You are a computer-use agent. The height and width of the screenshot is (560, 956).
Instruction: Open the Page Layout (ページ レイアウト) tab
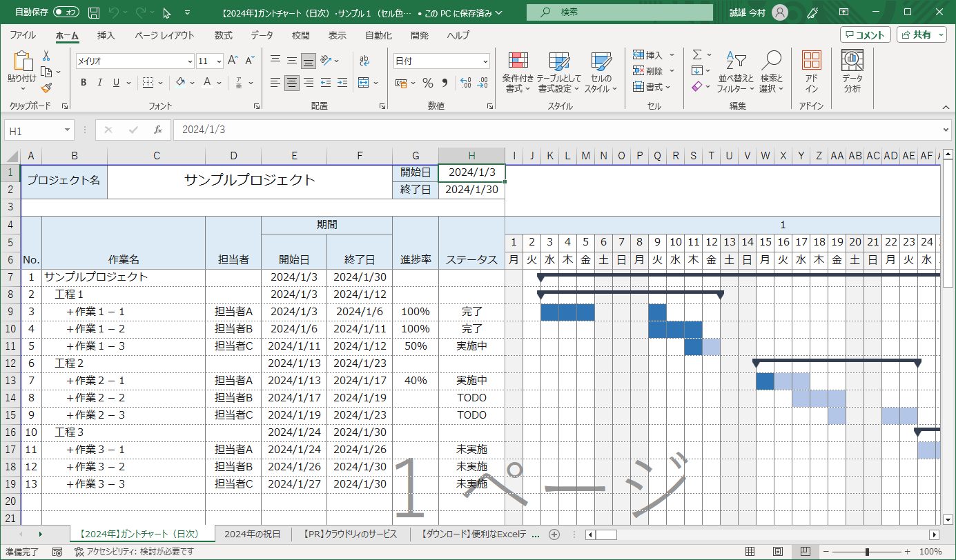click(164, 35)
